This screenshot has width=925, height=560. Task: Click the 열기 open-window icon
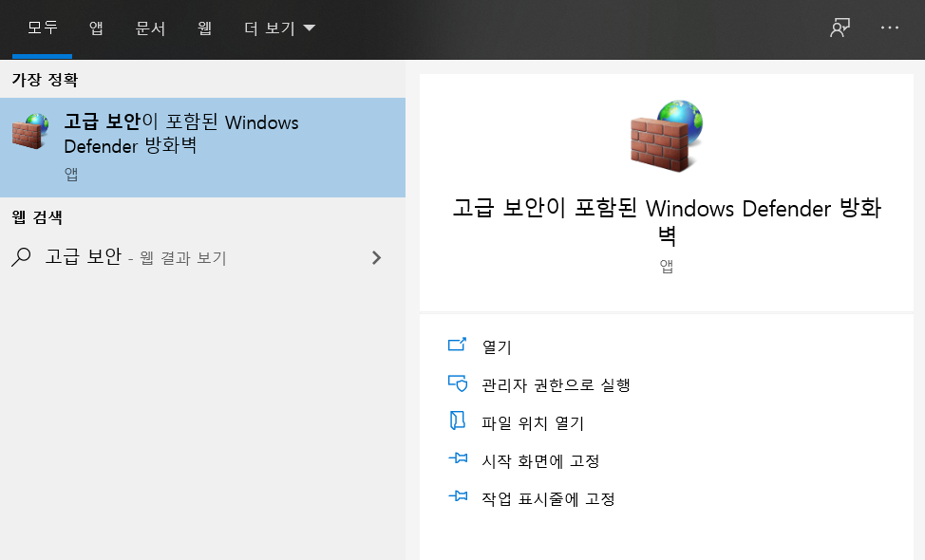click(457, 345)
